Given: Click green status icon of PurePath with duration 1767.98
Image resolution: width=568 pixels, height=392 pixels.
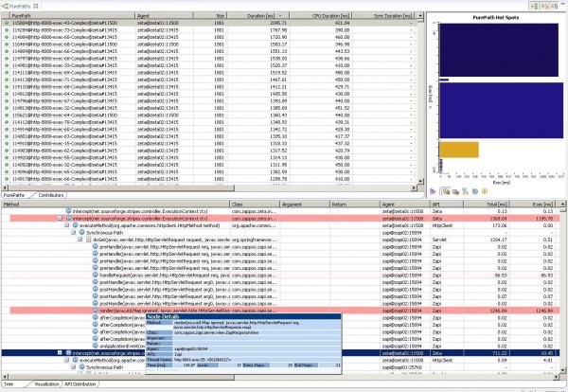Looking at the screenshot, I should pyautogui.click(x=7, y=30).
